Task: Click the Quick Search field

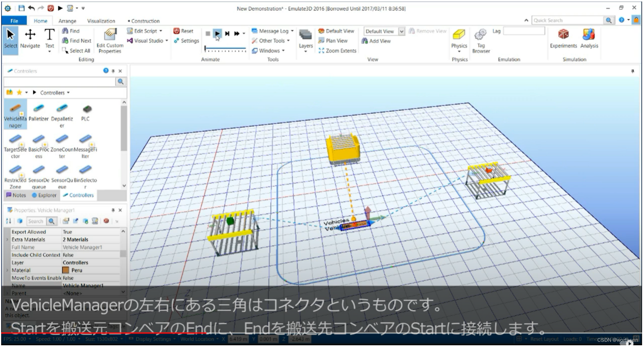Action: pyautogui.click(x=568, y=20)
